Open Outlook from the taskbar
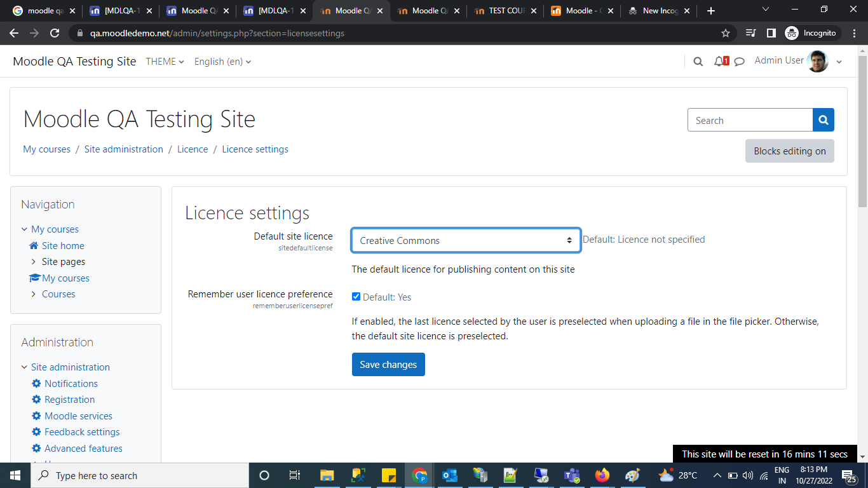This screenshot has width=868, height=488. coord(450,475)
